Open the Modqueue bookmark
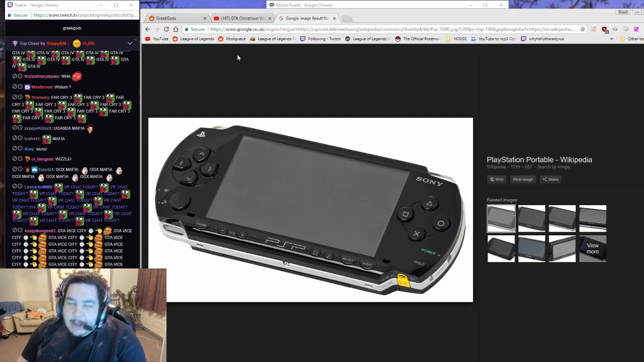Image resolution: width=644 pixels, height=362 pixels. 232,39
